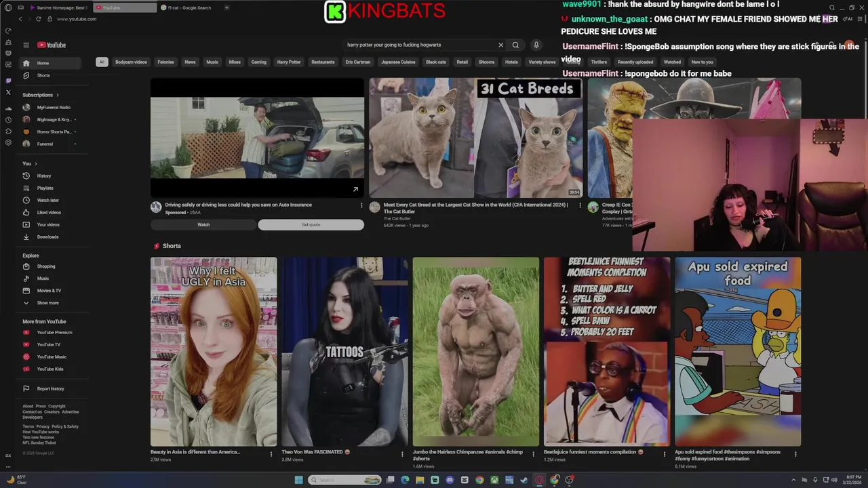Open Shopping under Explore
This screenshot has width=868, height=488.
[50, 266]
